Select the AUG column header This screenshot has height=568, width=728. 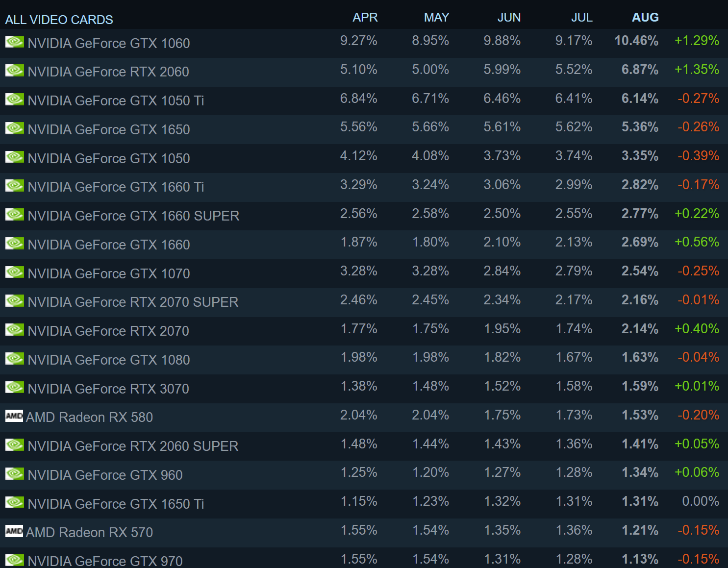(x=645, y=18)
